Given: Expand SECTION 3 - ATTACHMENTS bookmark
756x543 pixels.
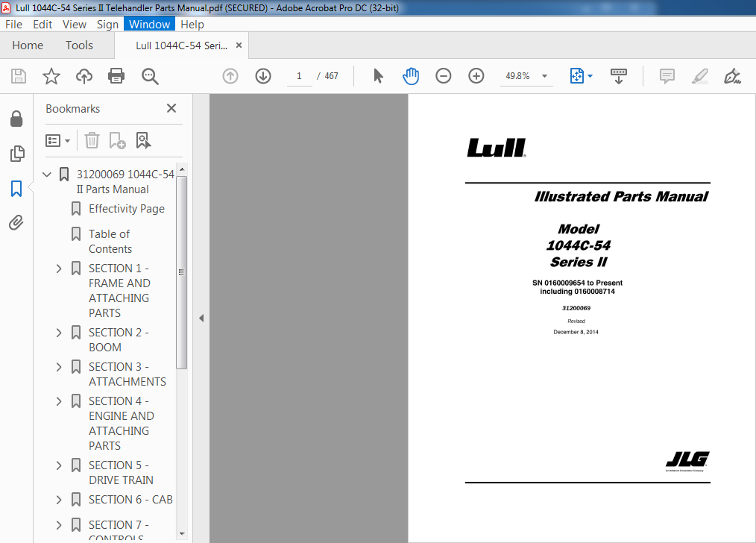Looking at the screenshot, I should click(x=59, y=367).
